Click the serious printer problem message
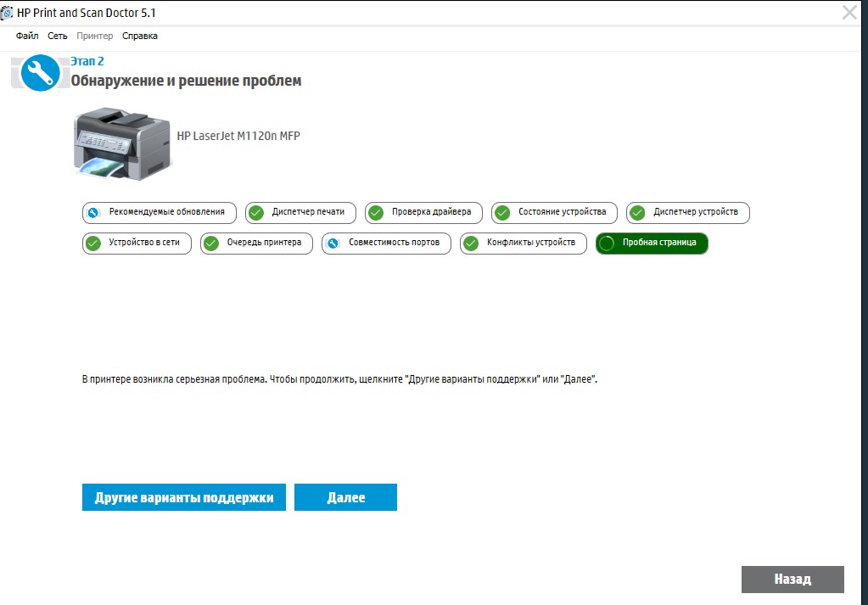Screen dimensions: 868x605 (339, 379)
